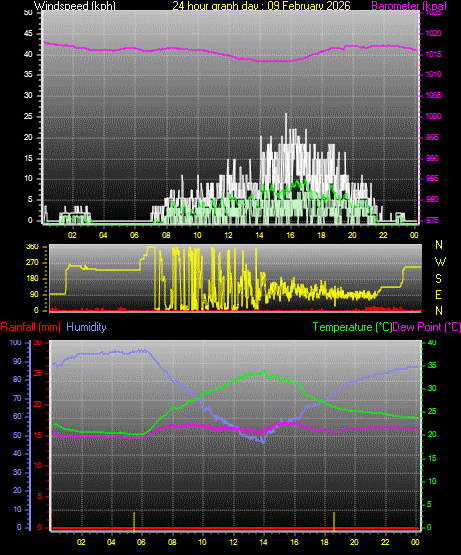The image size is (461, 555).
Task: Click green temperature scale value "40"
Action: point(432,343)
